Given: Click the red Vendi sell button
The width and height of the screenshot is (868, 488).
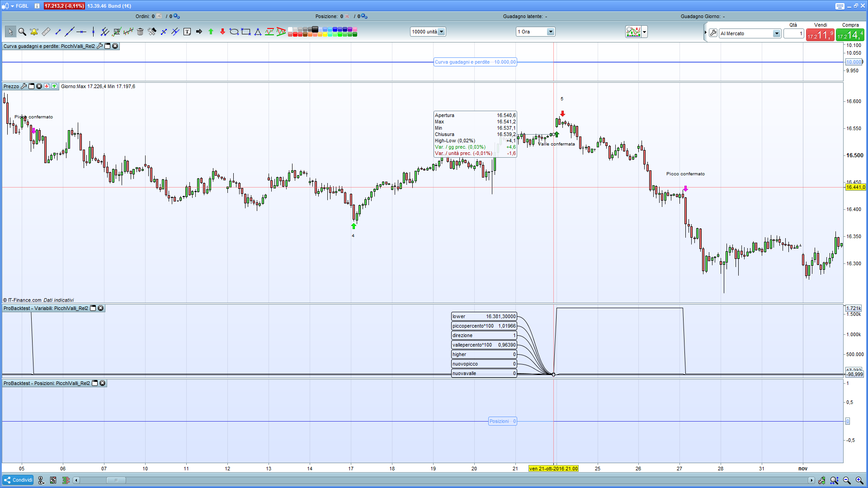Looking at the screenshot, I should click(x=820, y=35).
